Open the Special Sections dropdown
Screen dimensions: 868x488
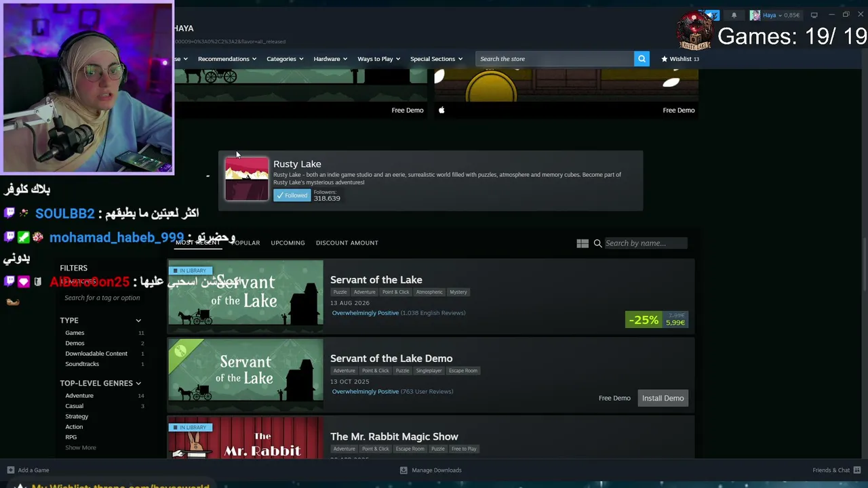click(436, 59)
